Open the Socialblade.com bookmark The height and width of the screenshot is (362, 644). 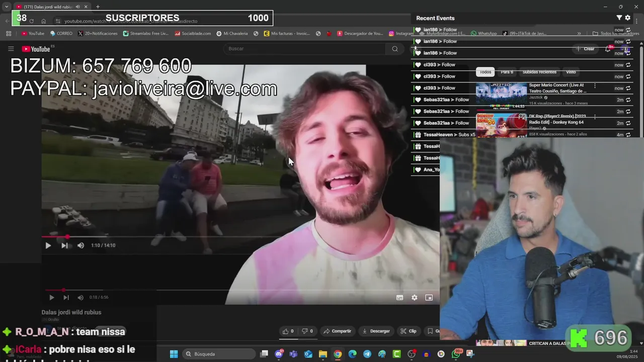(193, 34)
